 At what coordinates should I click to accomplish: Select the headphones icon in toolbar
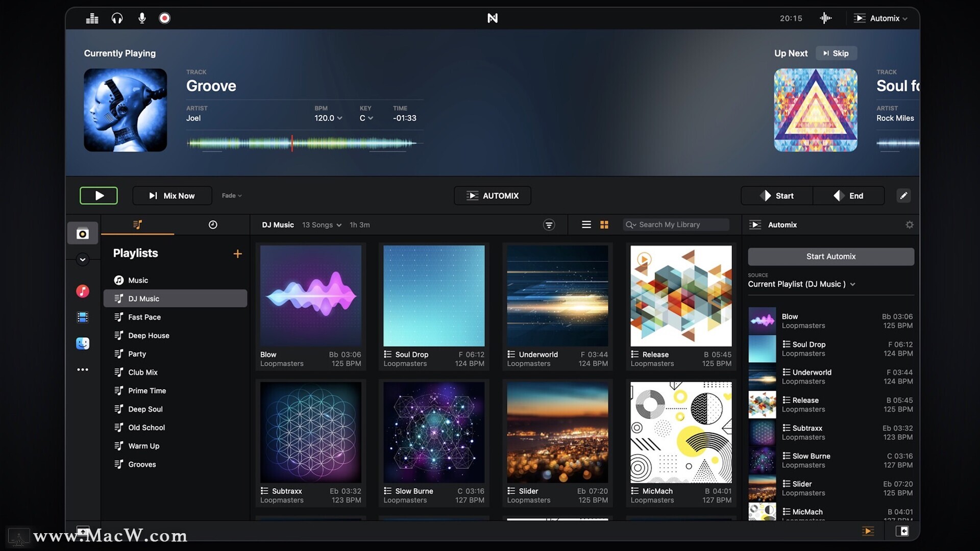[x=116, y=17]
